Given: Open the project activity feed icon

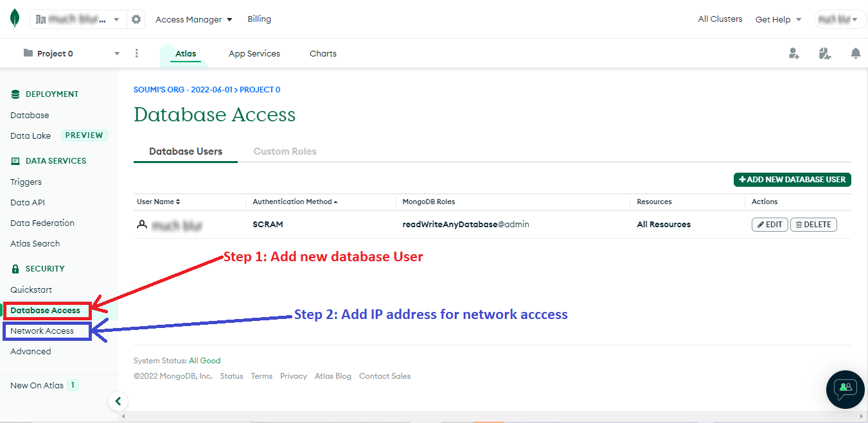Looking at the screenshot, I should (825, 54).
